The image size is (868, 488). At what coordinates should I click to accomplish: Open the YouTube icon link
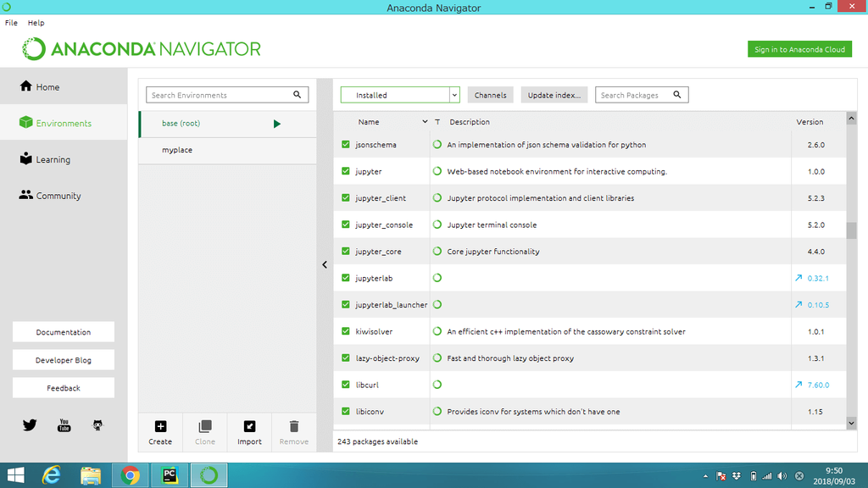pyautogui.click(x=64, y=425)
